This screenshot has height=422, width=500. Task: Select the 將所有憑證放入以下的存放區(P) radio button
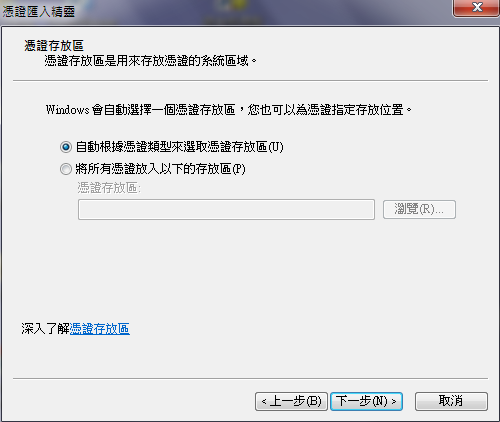coord(66,169)
